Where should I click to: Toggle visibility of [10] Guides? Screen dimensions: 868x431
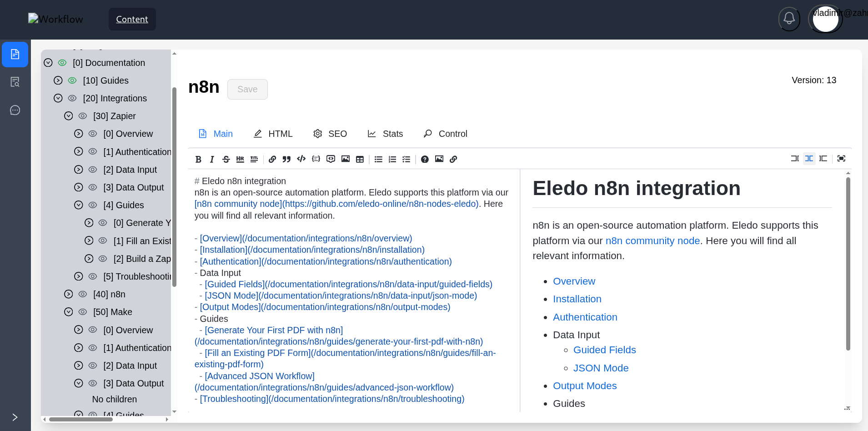[72, 80]
